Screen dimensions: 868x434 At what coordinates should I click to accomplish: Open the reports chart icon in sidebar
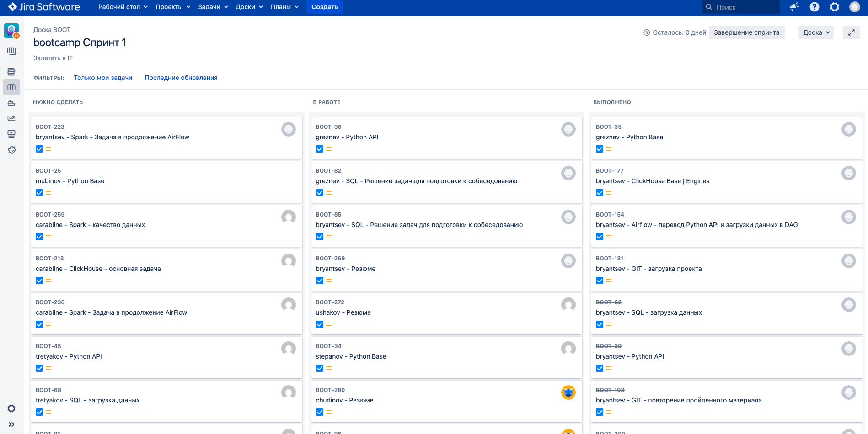click(x=11, y=118)
